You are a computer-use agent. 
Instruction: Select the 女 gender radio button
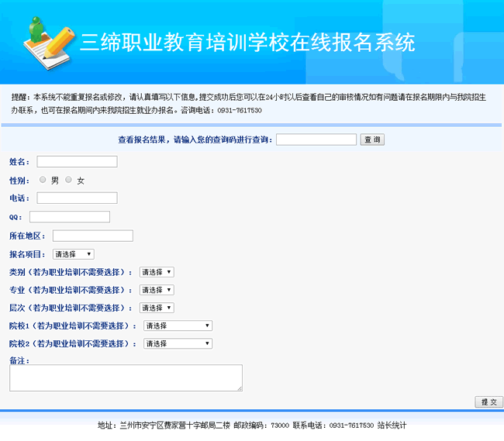click(69, 180)
